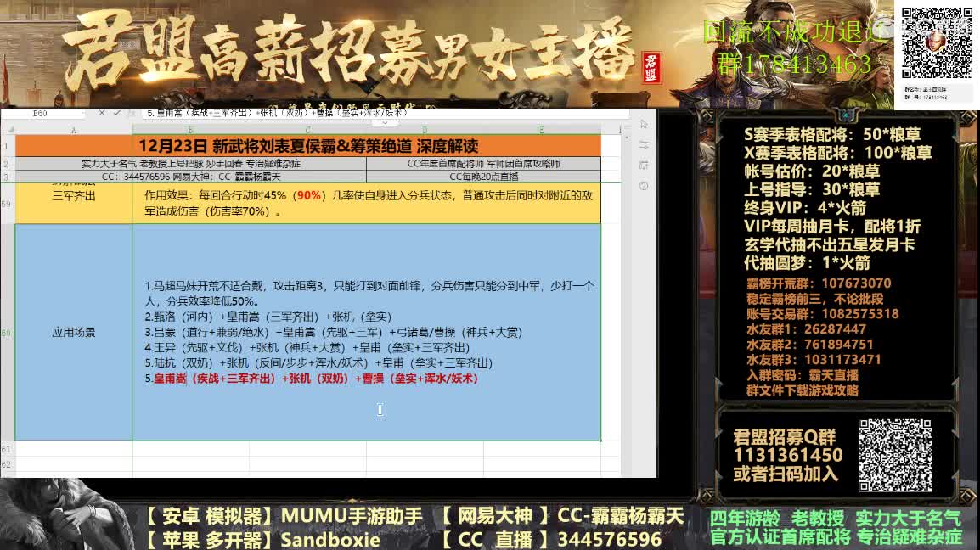Screen dimensions: 980x550
Task: Click the formula confirm checkmark icon
Action: [x=117, y=113]
